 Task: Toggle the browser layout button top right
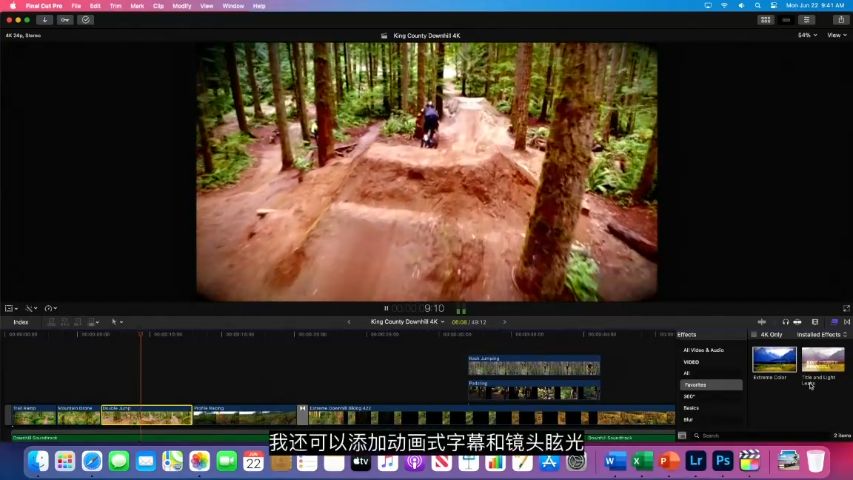point(766,19)
